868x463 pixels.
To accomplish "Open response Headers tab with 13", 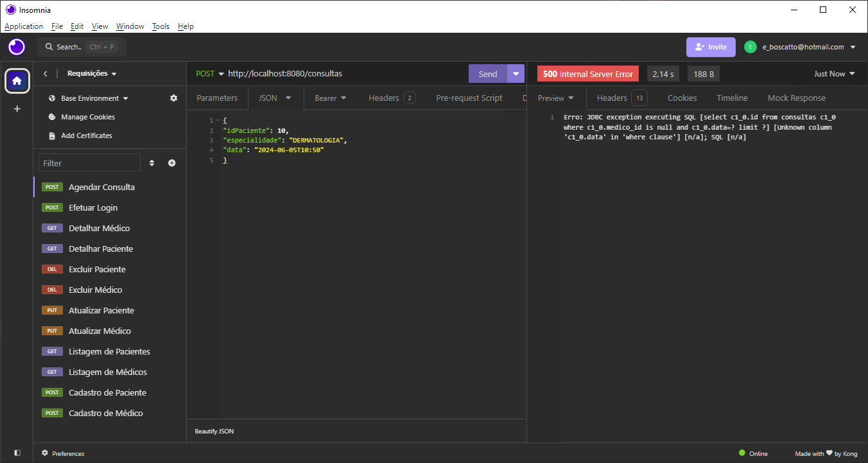I will click(621, 98).
